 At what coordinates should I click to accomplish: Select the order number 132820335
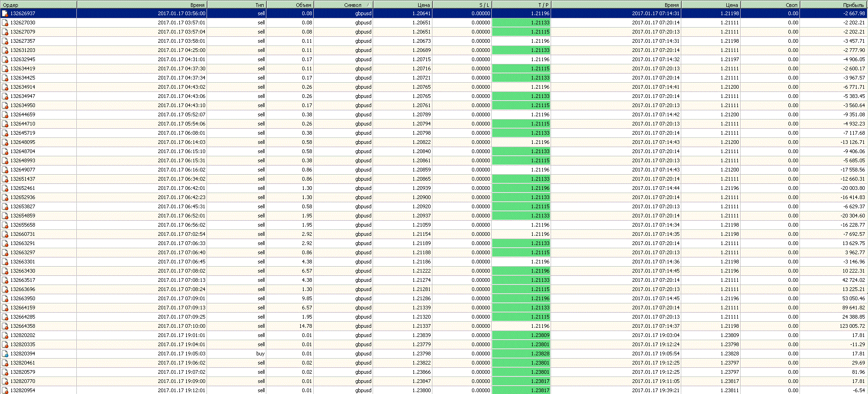click(23, 344)
